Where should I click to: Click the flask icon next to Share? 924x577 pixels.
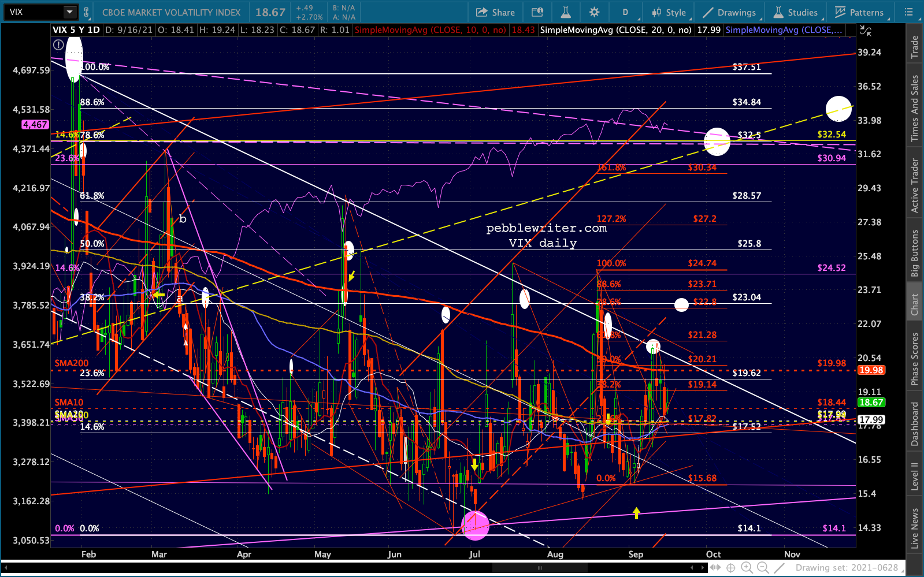coord(566,12)
